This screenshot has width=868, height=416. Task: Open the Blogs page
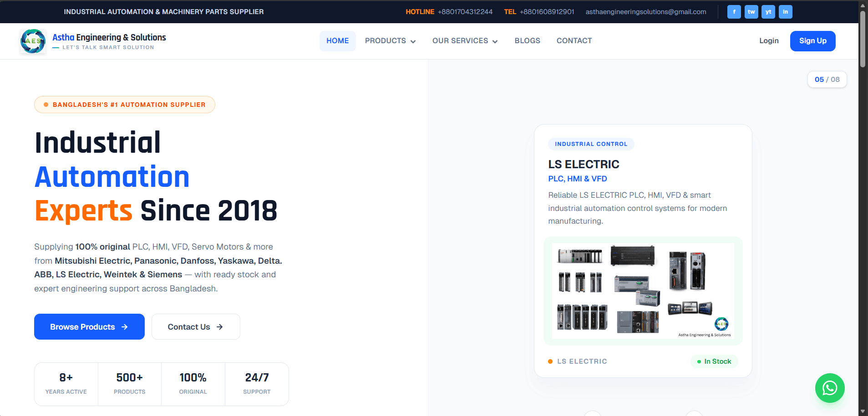click(528, 41)
